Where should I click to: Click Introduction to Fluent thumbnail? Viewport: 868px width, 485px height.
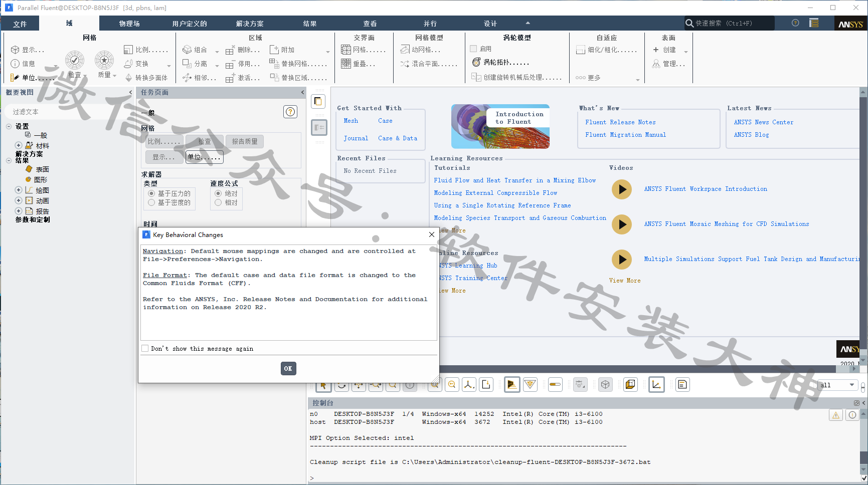click(500, 126)
